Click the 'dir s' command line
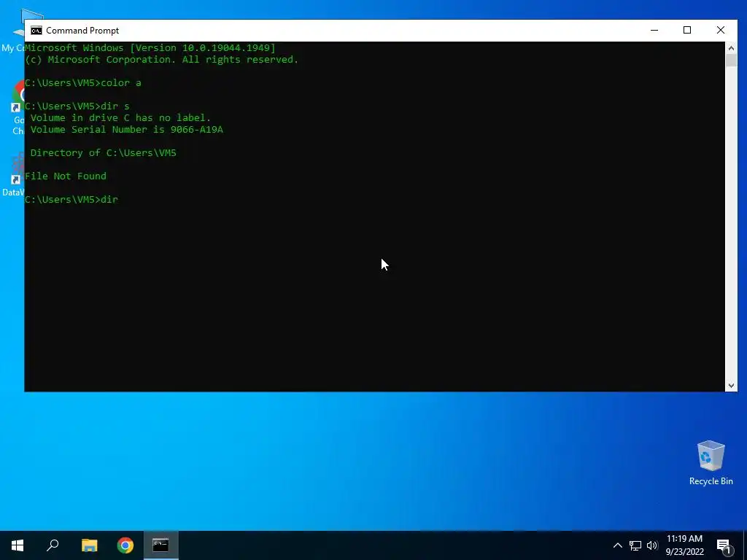 77,106
